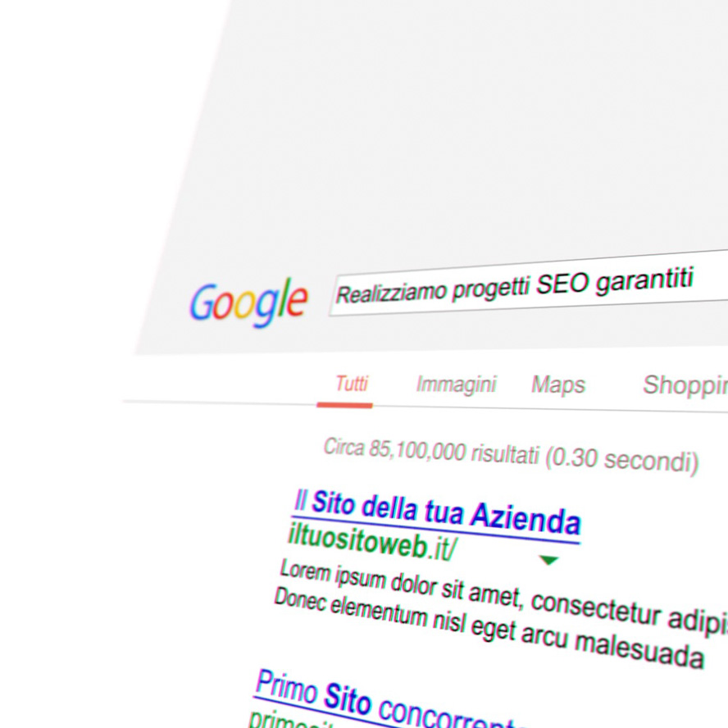Image resolution: width=728 pixels, height=728 pixels.
Task: Click the red underline below Tutti
Action: point(345,405)
